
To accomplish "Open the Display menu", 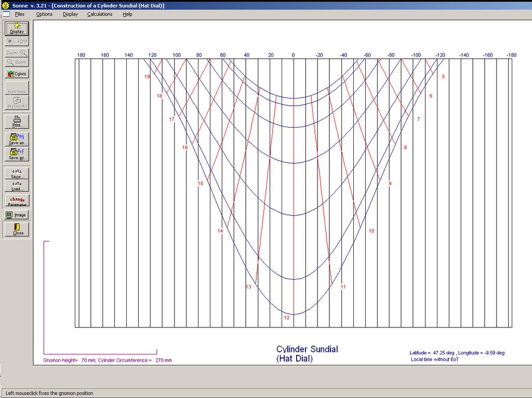I will [70, 14].
